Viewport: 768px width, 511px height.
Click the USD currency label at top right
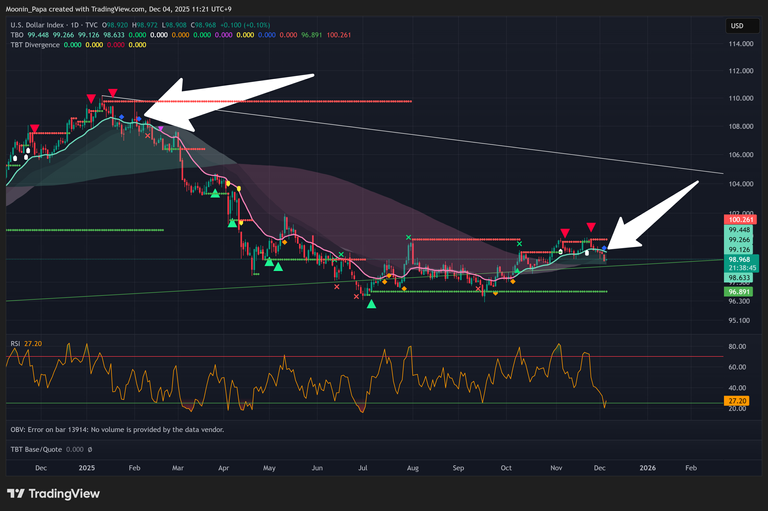736,25
